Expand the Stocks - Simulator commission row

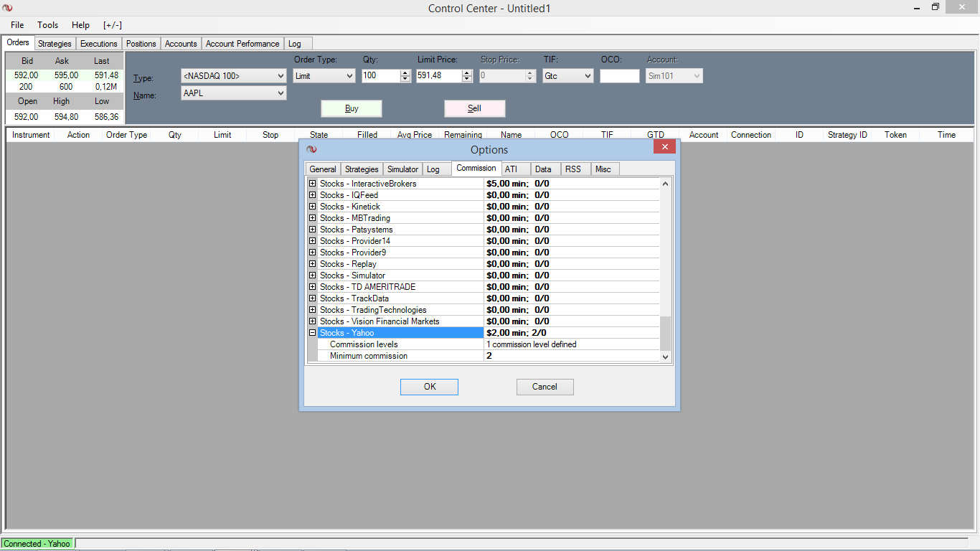(312, 275)
